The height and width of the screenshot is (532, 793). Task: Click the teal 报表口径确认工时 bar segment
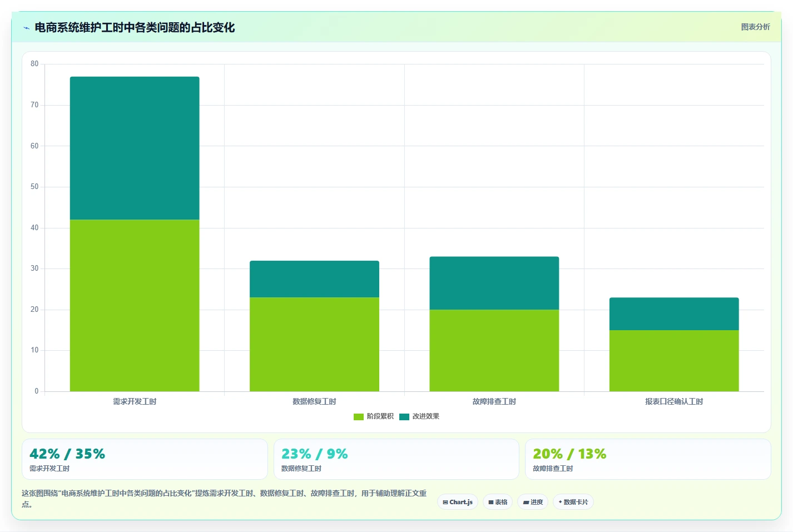click(674, 314)
